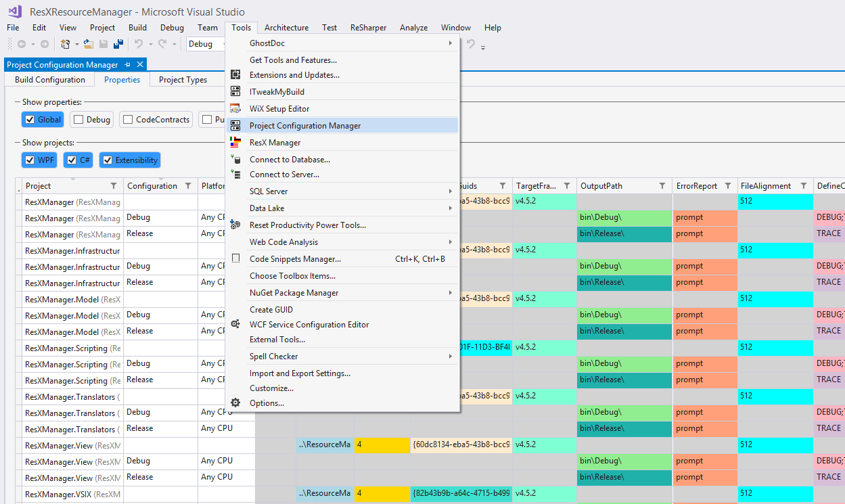
Task: Click the Options gear icon
Action: pos(235,403)
